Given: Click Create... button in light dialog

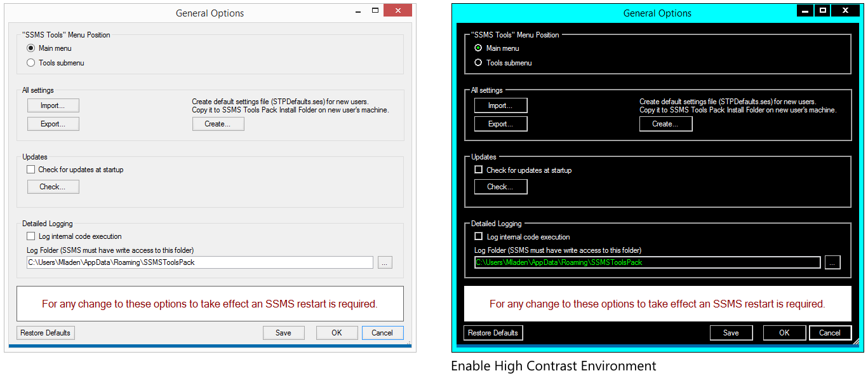Looking at the screenshot, I should 218,124.
